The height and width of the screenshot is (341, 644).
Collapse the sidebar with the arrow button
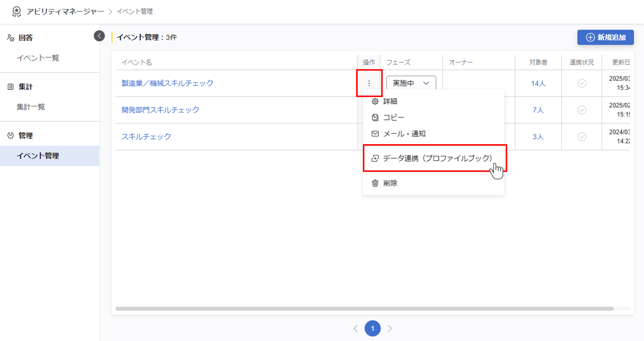(x=99, y=36)
